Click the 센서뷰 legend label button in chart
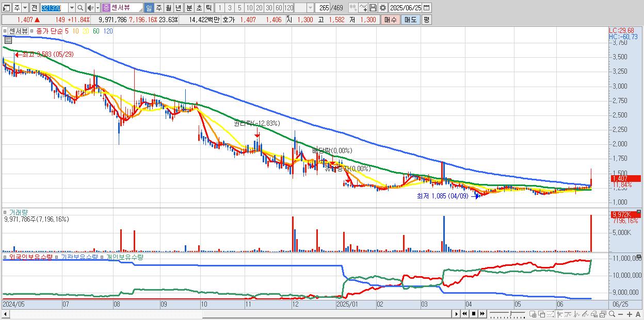 18,31
